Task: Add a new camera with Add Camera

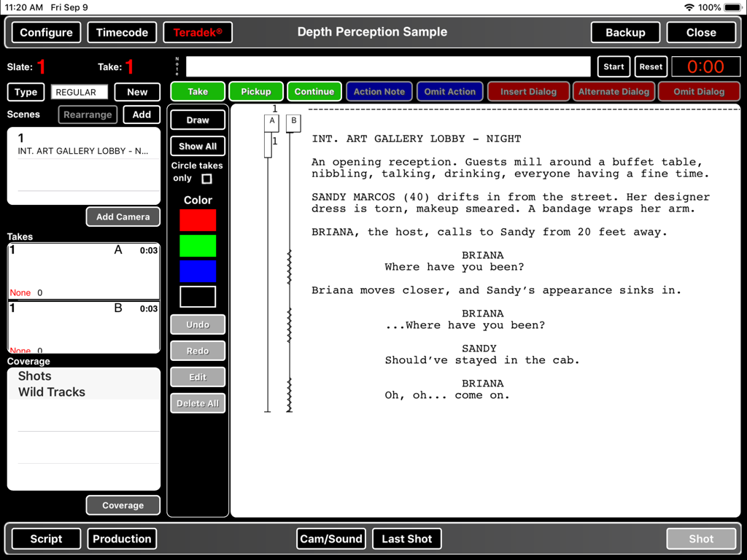Action: (123, 217)
